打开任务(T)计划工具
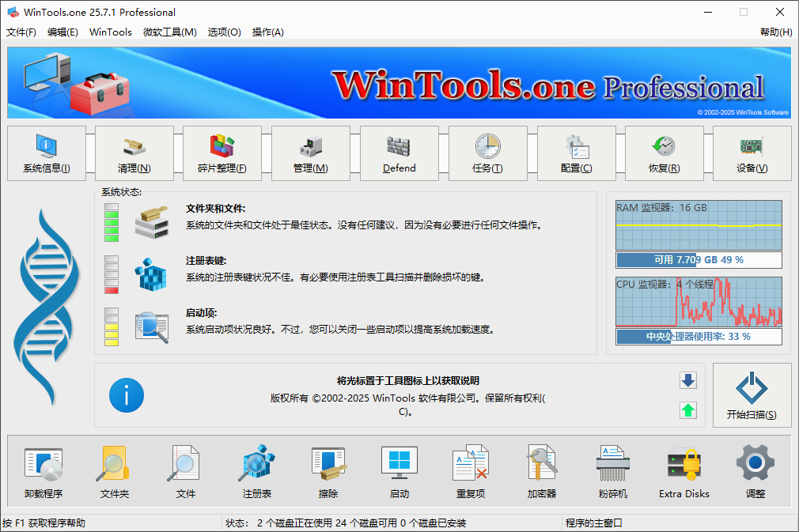Screen dimensions: 799x532 pyautogui.click(x=488, y=153)
